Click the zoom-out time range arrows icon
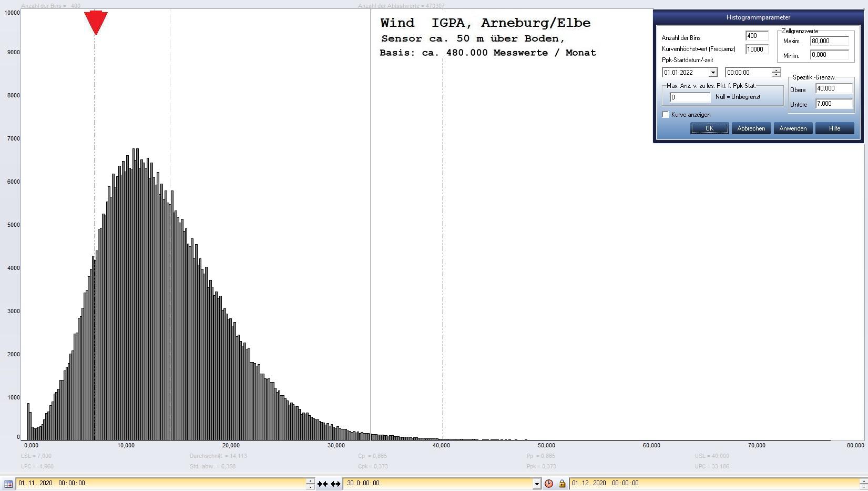 pos(335,483)
